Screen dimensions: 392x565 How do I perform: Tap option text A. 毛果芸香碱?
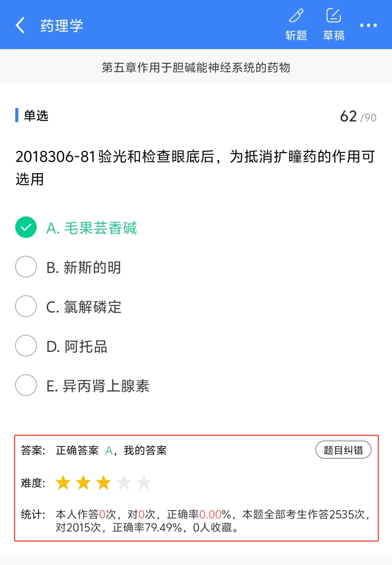coord(91,228)
